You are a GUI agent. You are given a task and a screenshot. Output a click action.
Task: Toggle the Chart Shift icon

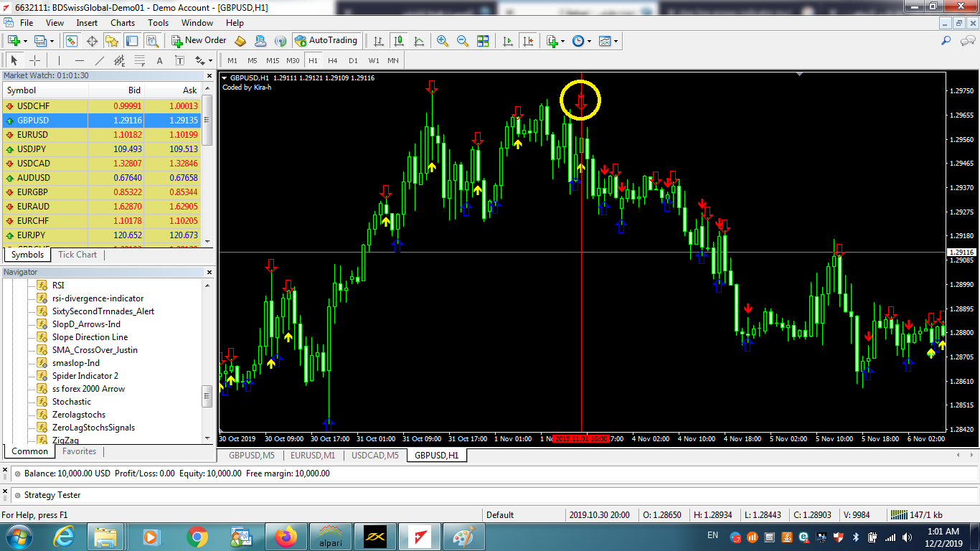coord(529,41)
